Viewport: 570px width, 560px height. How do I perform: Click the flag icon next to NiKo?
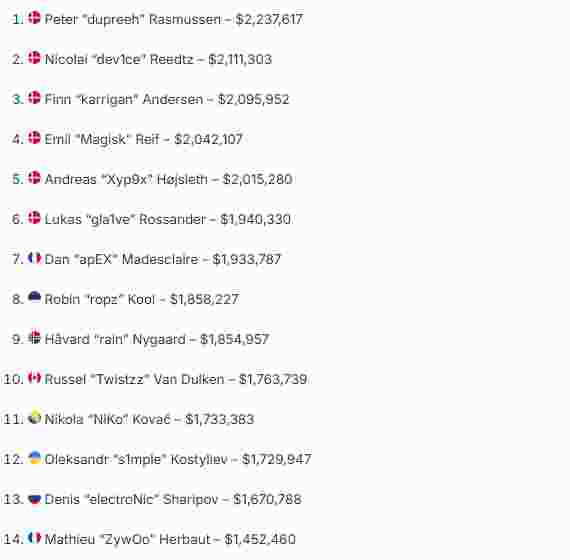(x=35, y=418)
